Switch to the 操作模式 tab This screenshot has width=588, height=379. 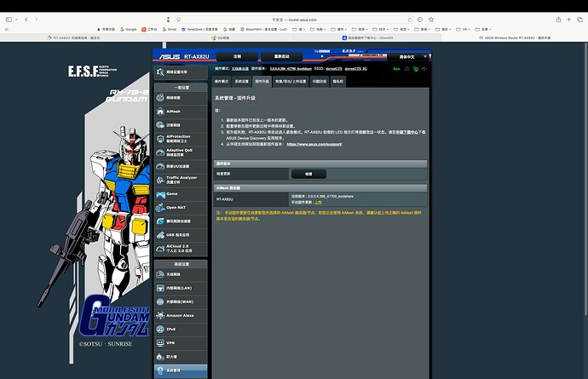(221, 82)
